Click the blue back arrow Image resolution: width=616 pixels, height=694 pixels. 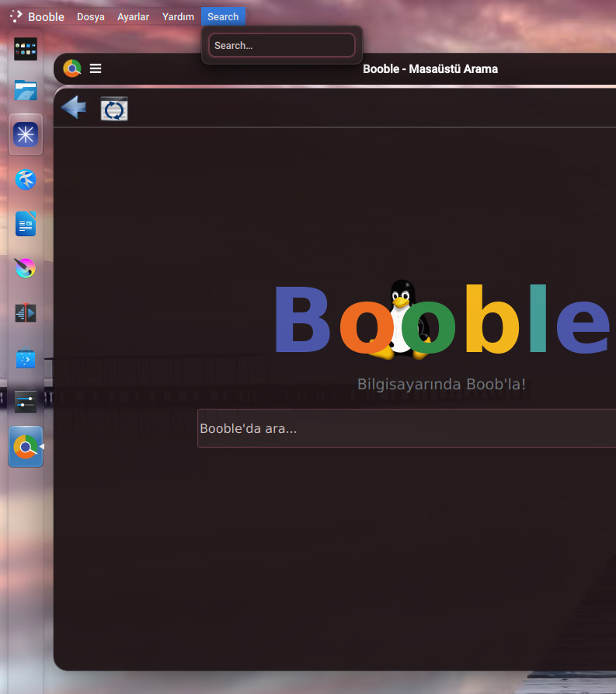73,107
